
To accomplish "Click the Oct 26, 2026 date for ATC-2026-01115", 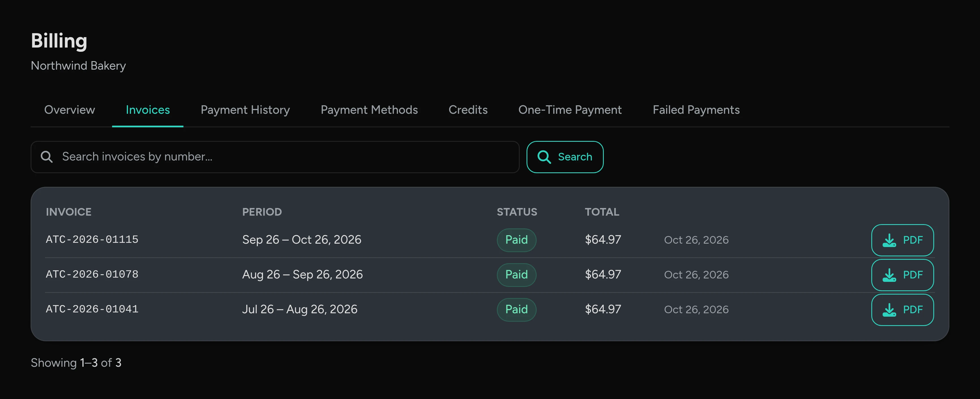I will (x=696, y=240).
